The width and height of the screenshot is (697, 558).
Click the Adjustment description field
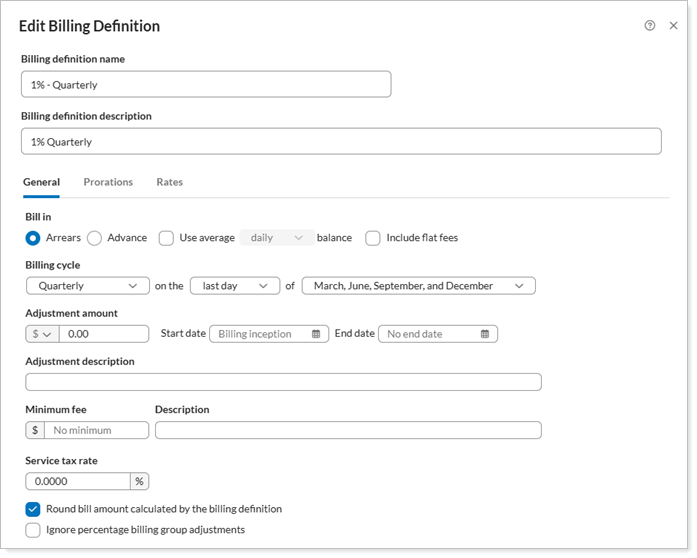click(x=283, y=382)
